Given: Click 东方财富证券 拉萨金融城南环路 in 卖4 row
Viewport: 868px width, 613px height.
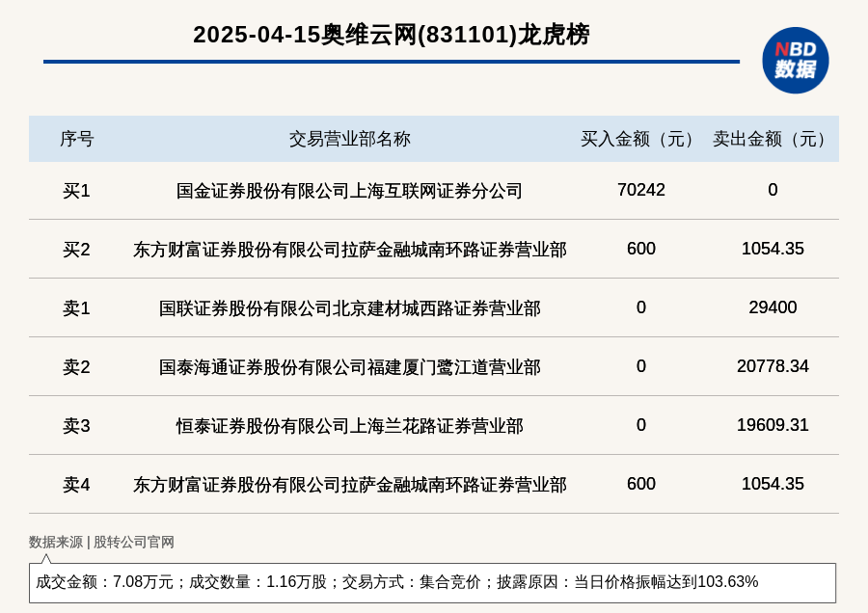Looking at the screenshot, I should [x=349, y=485].
